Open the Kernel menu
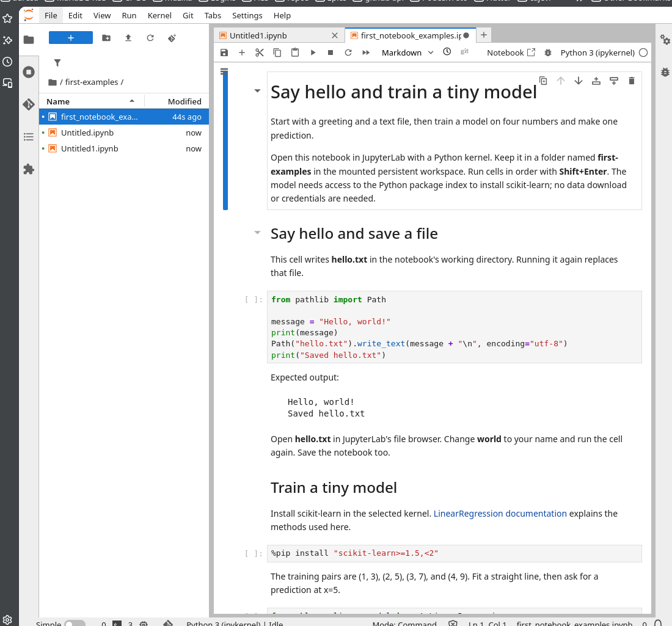The width and height of the screenshot is (672, 626). point(159,15)
